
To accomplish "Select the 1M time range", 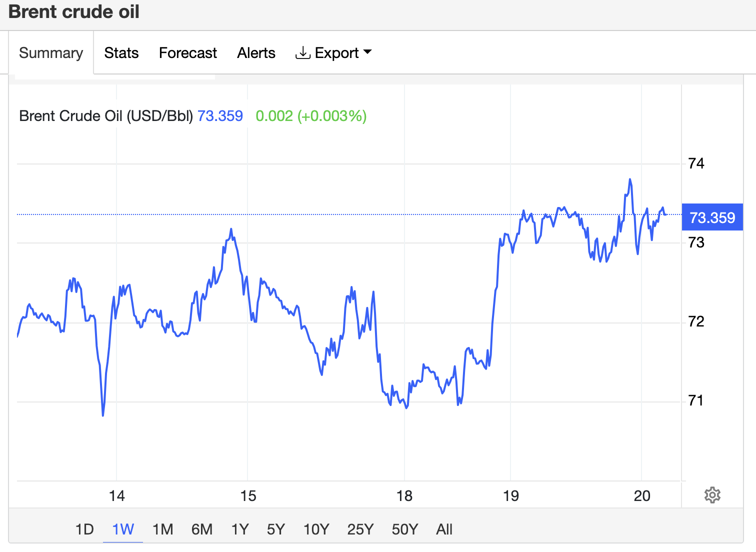I will tap(162, 529).
